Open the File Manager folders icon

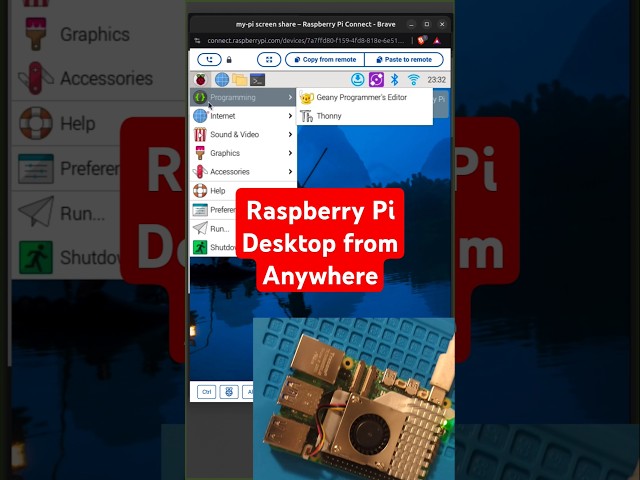click(240, 80)
